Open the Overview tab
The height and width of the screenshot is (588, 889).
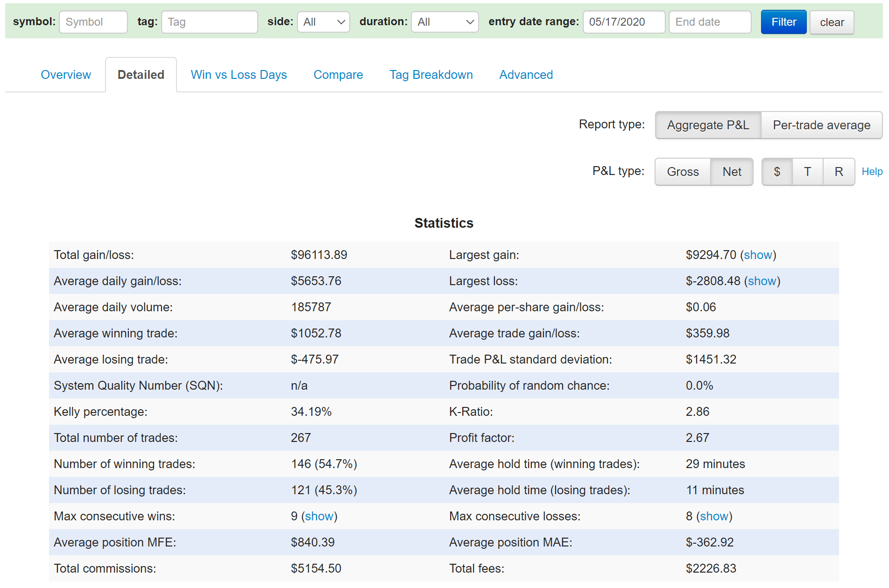(x=66, y=75)
